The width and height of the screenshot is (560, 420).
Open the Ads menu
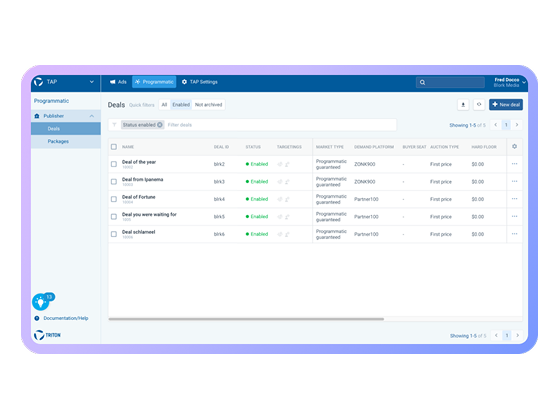[118, 82]
